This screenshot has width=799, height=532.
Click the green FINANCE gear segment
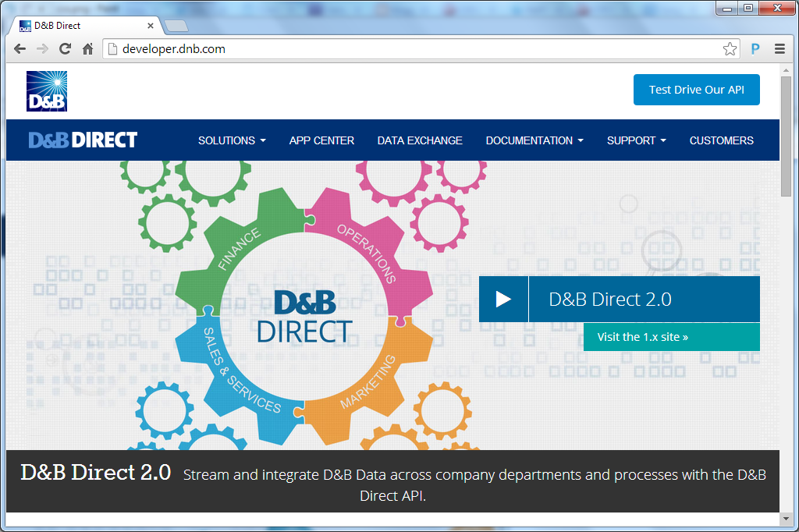click(x=239, y=249)
